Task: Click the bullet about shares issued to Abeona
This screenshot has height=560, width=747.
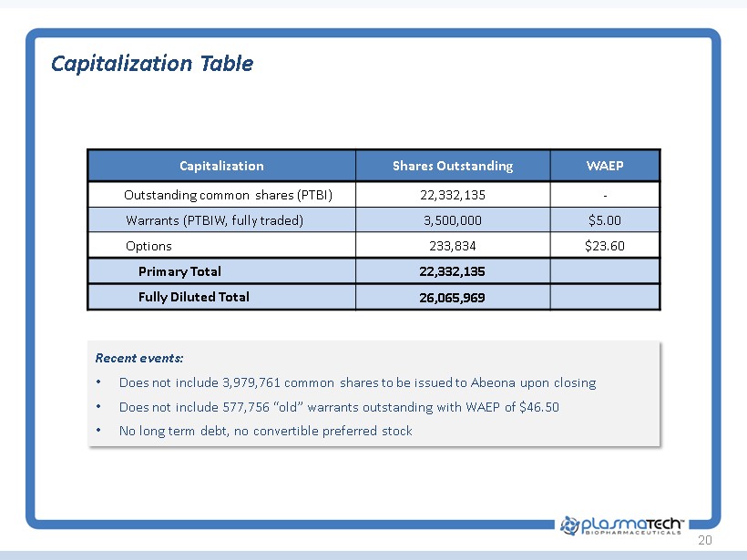Action: [357, 382]
